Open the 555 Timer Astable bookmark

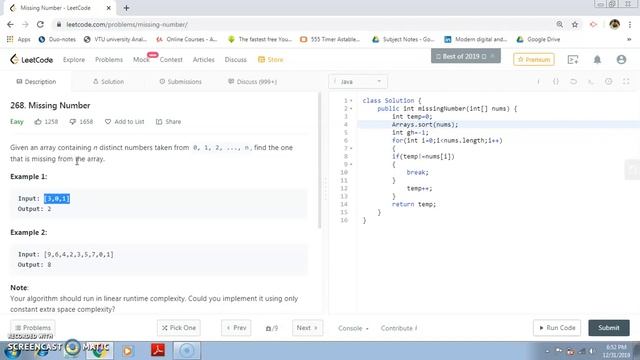point(330,40)
